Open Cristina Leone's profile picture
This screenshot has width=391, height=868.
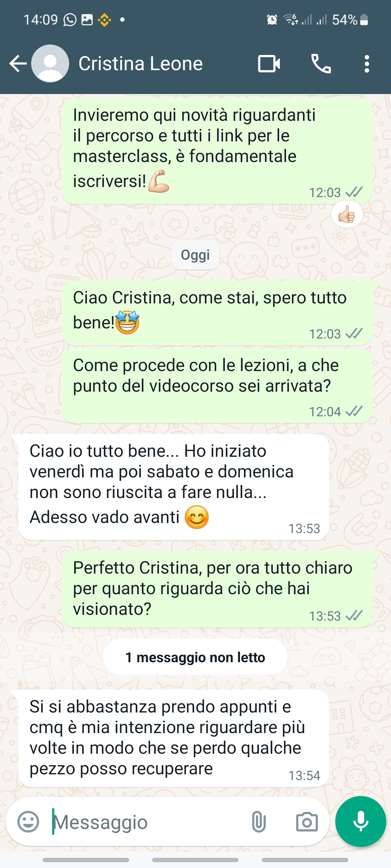coord(50,64)
